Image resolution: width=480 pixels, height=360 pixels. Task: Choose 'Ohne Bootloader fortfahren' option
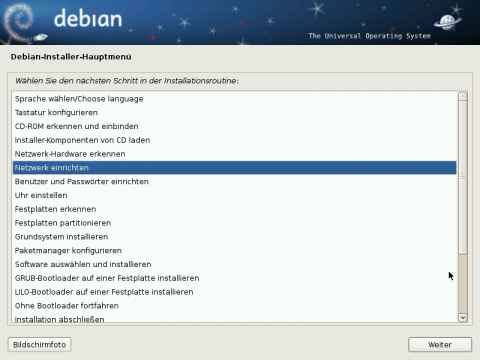[234, 306]
